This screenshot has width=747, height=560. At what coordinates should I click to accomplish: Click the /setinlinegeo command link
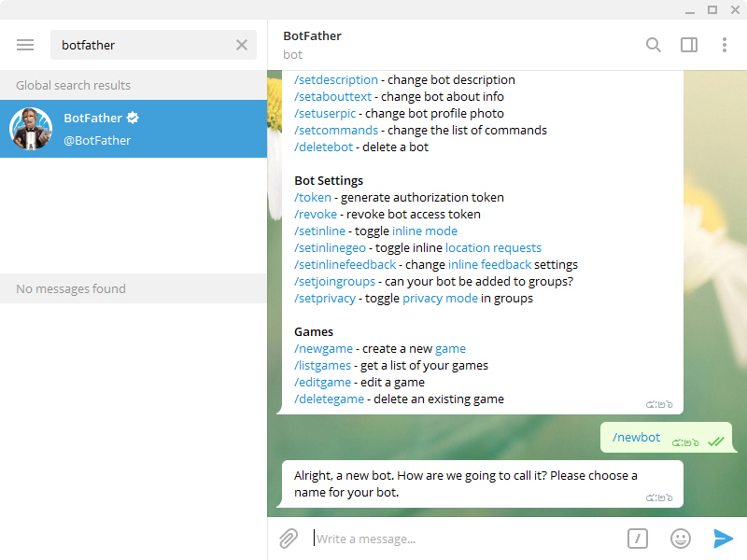[330, 248]
